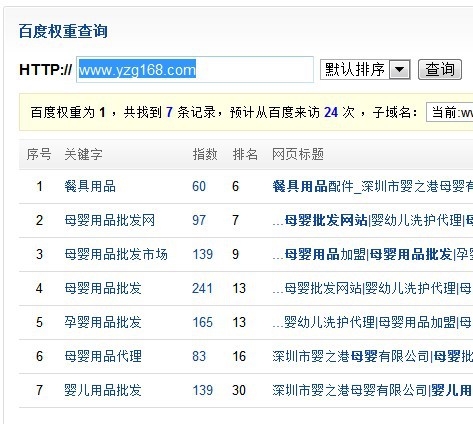Click rank 13 in 母婴用品批发 row
The width and height of the screenshot is (473, 424).
coord(239,288)
